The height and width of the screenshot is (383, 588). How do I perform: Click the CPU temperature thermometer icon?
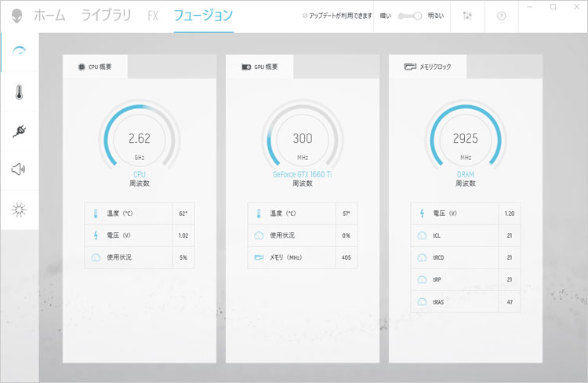click(96, 213)
